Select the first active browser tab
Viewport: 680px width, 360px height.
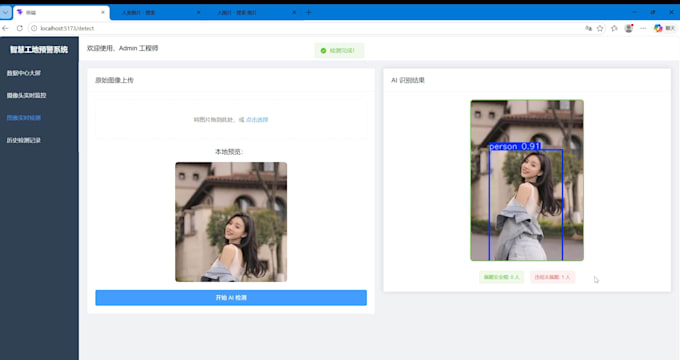[61, 13]
